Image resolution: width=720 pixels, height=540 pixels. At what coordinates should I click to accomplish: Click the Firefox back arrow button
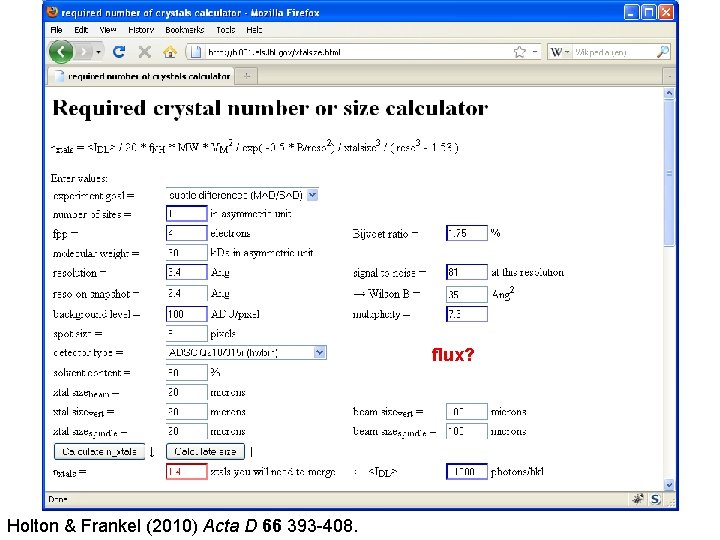[61, 51]
